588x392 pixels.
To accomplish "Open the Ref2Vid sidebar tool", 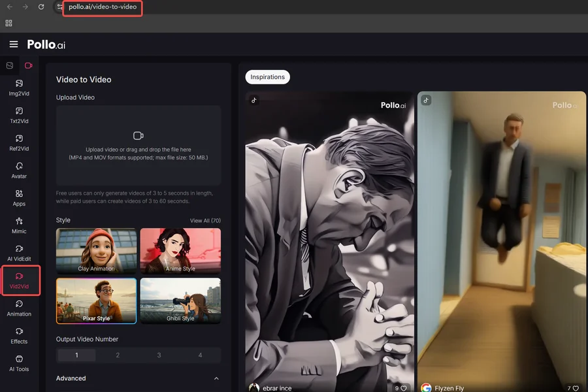I will pos(19,143).
